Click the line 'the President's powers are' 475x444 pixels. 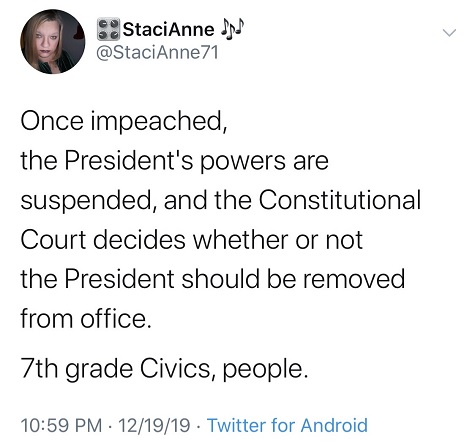pyautogui.click(x=175, y=161)
